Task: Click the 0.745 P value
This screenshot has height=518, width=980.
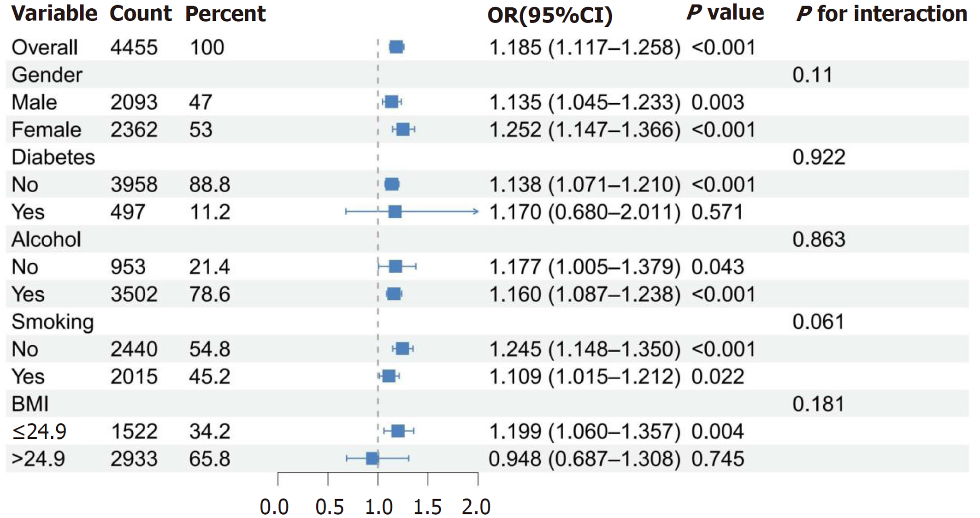Action: (x=717, y=459)
